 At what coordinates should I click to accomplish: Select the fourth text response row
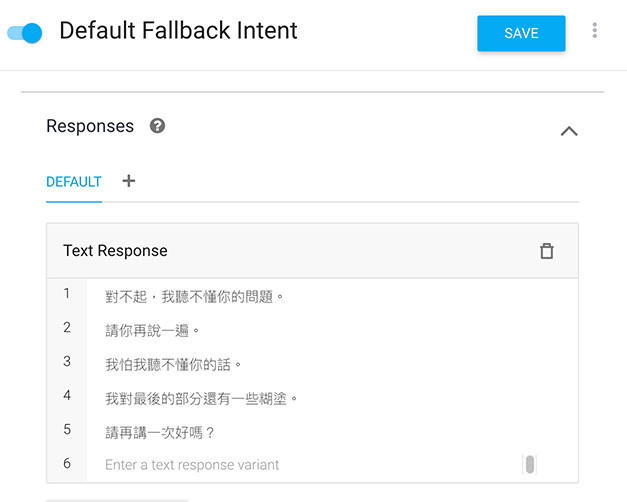[202, 398]
